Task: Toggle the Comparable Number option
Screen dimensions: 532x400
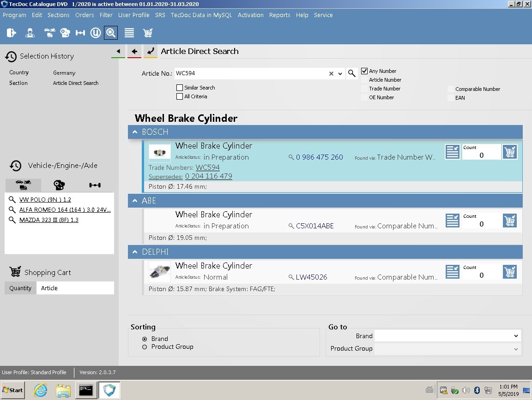Action: click(x=450, y=89)
